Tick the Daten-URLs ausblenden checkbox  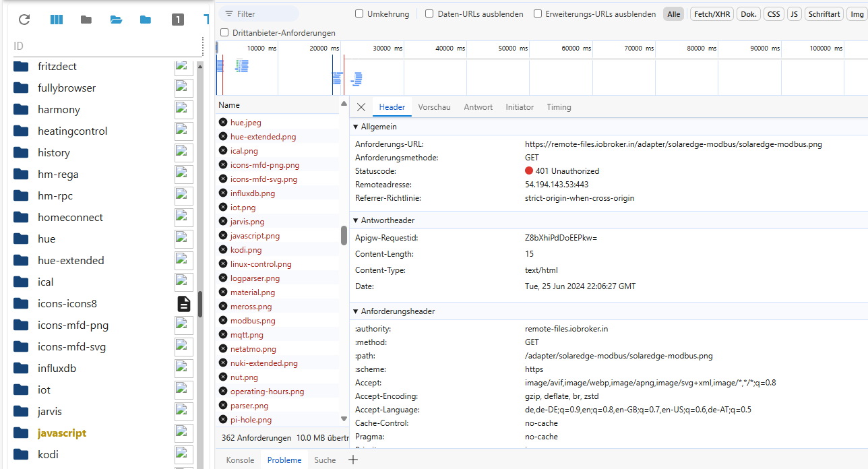[429, 13]
